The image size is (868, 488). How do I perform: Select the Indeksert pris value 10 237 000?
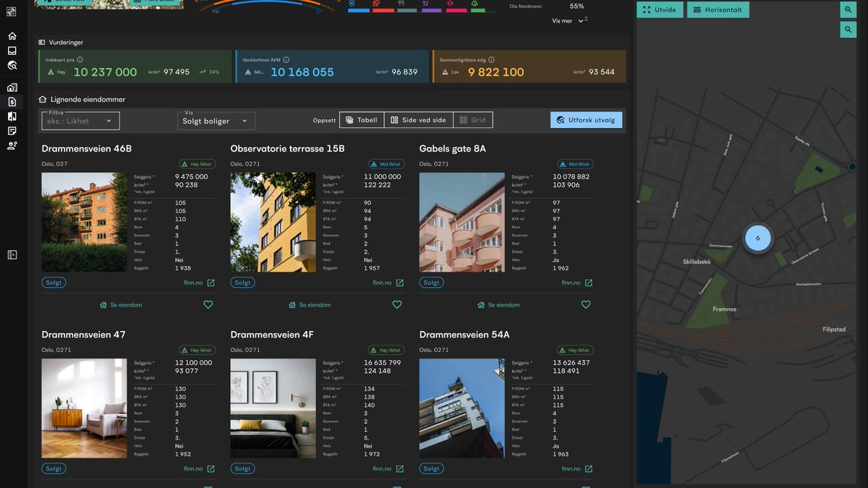click(105, 72)
